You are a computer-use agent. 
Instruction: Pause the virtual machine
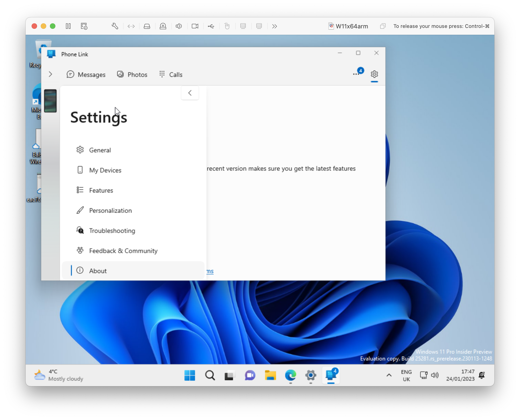pyautogui.click(x=68, y=26)
